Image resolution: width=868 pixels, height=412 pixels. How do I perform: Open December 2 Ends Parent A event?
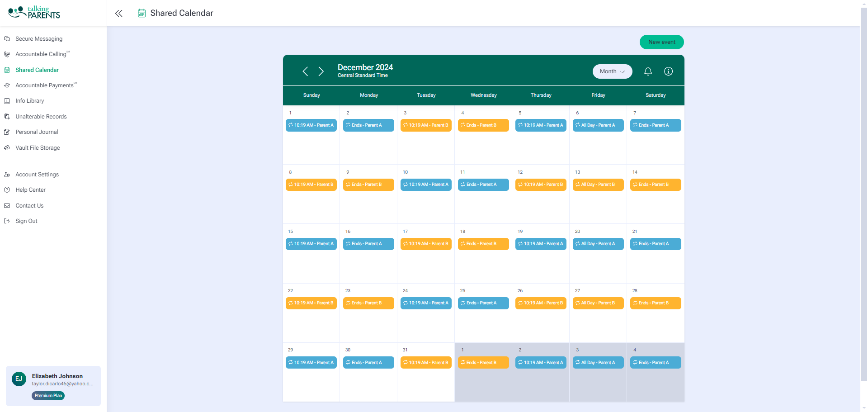pyautogui.click(x=368, y=125)
